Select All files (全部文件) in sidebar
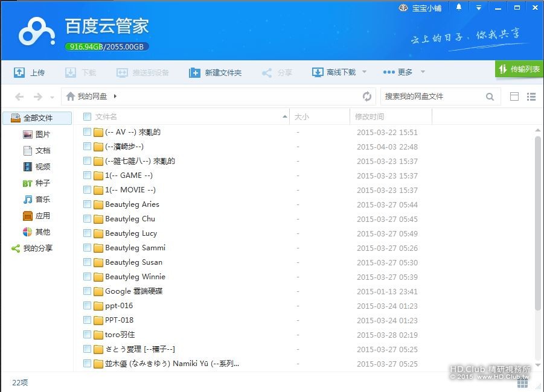 point(37,118)
